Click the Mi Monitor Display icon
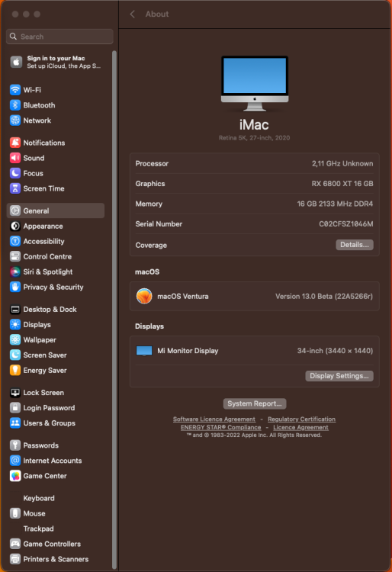This screenshot has height=572, width=392. (144, 351)
